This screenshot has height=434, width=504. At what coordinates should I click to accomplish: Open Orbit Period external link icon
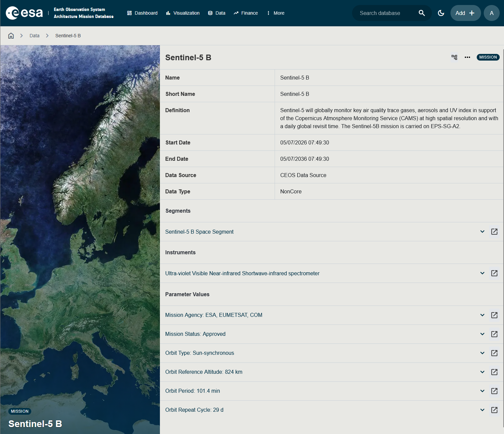click(x=494, y=391)
